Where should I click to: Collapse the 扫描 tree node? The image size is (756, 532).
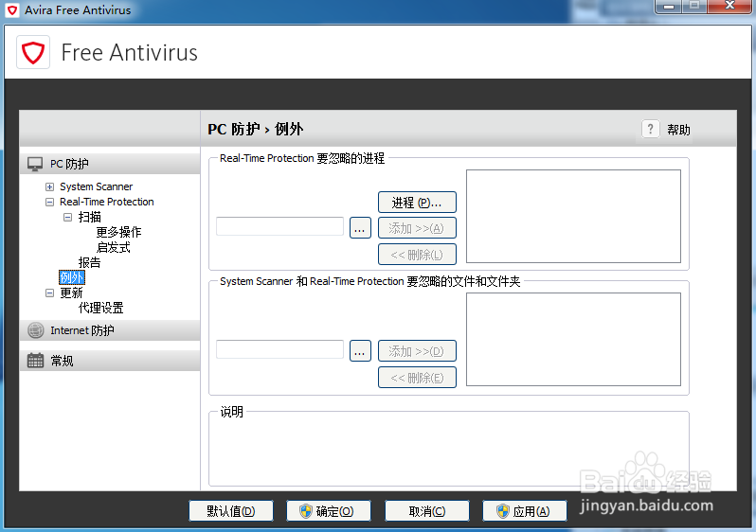click(x=68, y=218)
